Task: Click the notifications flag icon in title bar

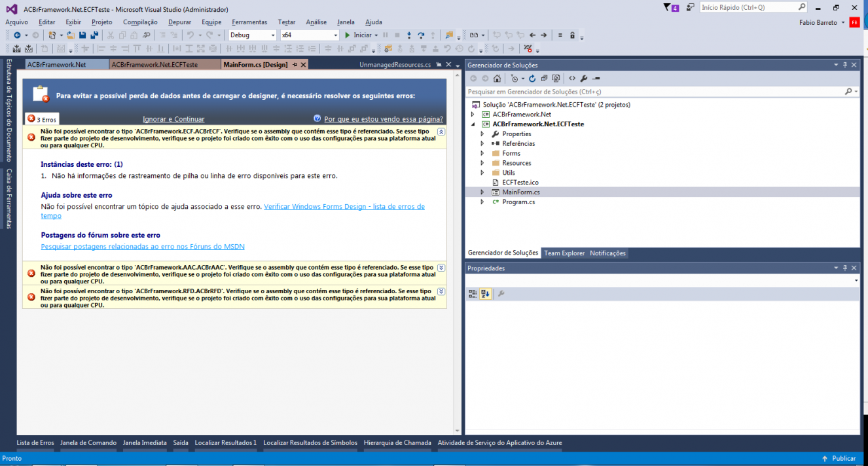Action: point(667,8)
